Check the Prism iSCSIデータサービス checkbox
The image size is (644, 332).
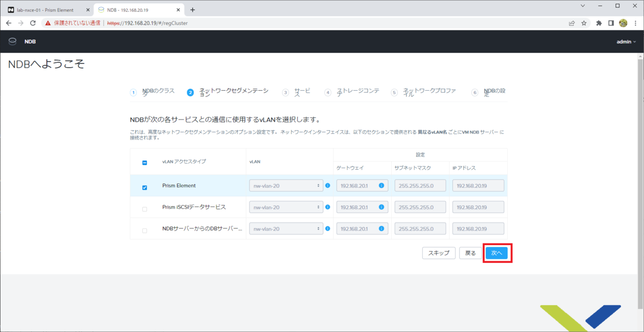(x=144, y=209)
